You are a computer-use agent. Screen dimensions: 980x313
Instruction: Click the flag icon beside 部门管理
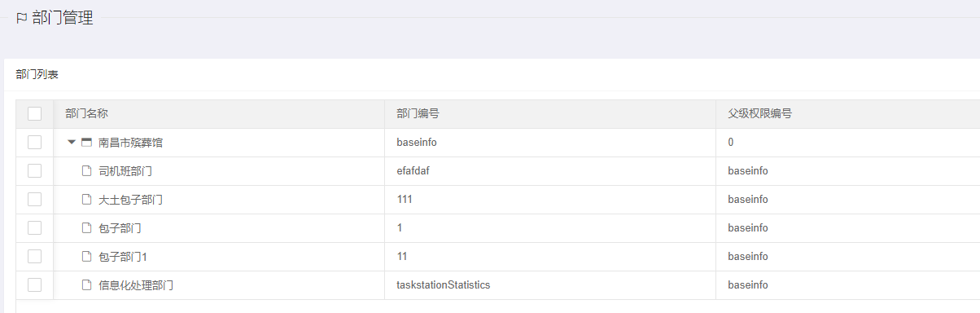tap(21, 18)
